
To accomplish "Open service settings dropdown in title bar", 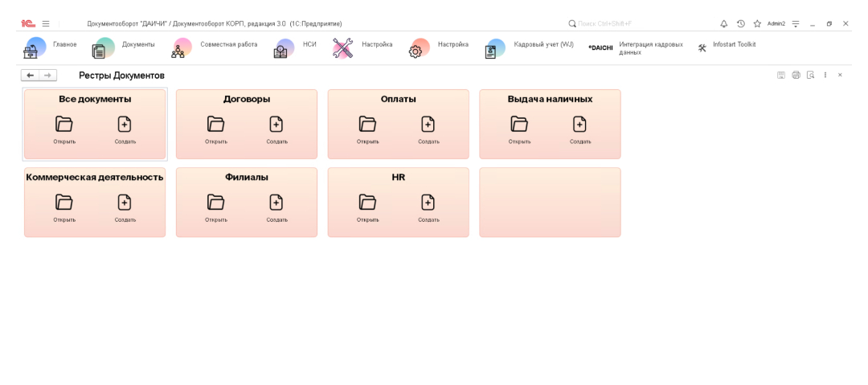I will pyautogui.click(x=796, y=24).
